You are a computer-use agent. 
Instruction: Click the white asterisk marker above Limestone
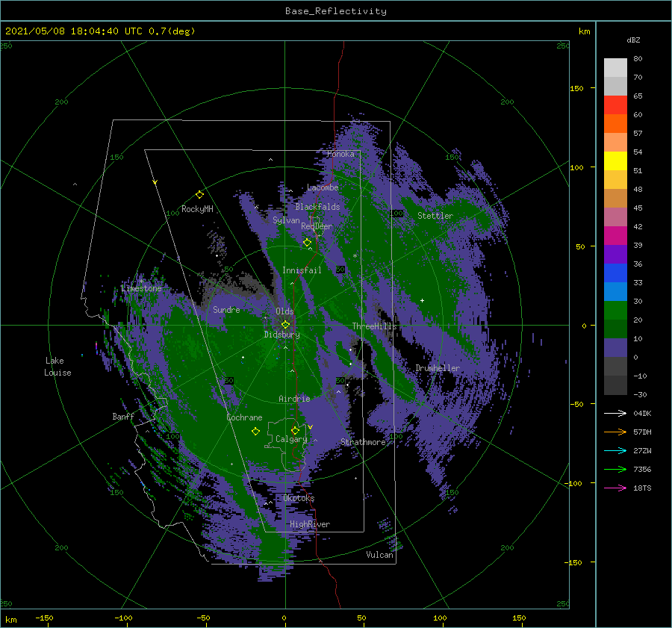coord(141,282)
